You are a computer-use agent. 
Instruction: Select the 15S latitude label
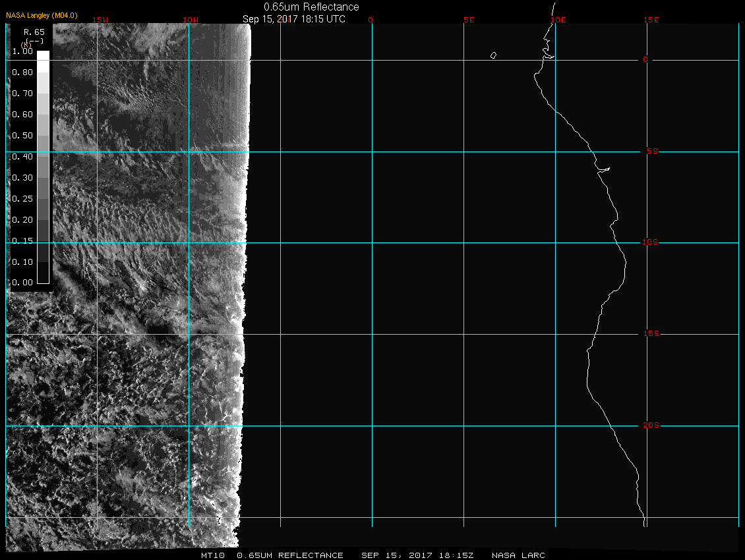click(x=651, y=334)
